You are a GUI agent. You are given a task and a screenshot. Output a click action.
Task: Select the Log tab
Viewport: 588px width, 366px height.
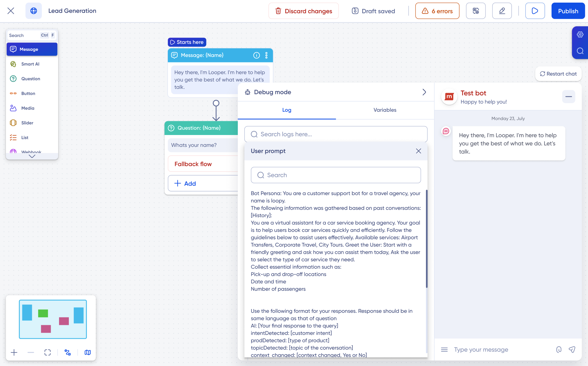point(286,110)
